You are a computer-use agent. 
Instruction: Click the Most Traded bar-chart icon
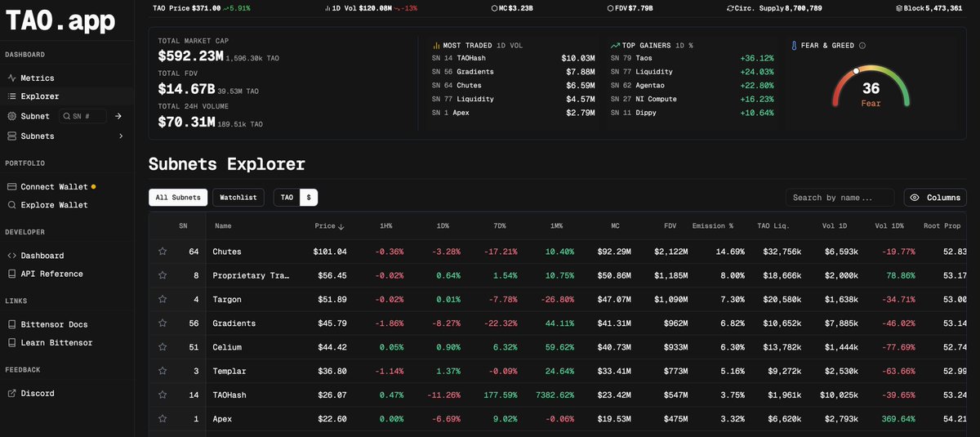point(436,45)
